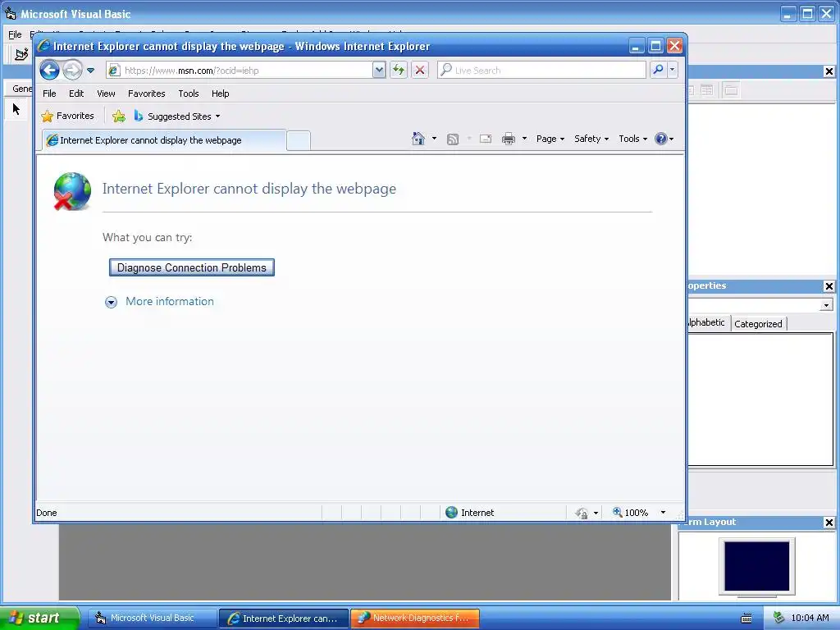Open the Properties object combo box dropdown
The image size is (840, 630).
pyautogui.click(x=826, y=305)
